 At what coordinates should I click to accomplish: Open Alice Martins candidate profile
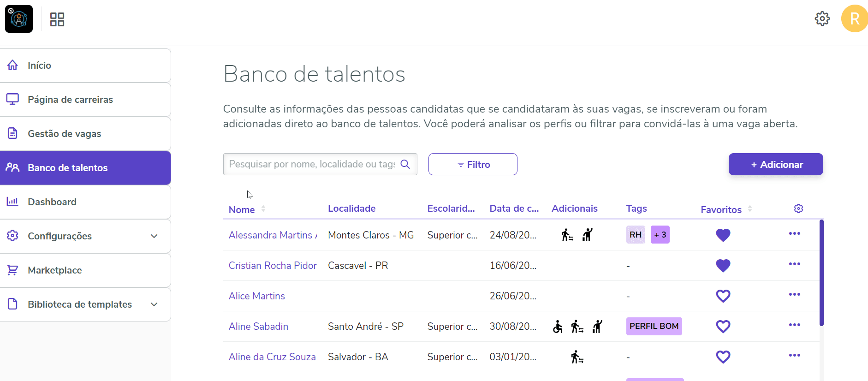point(257,296)
